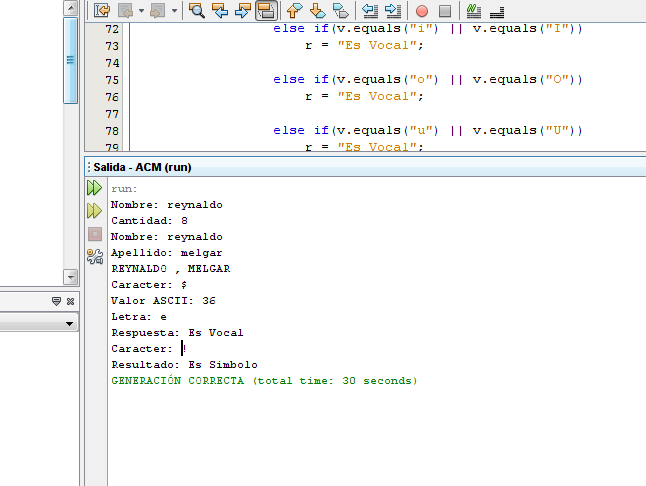Click the "Caracter: !" line at the cursor
The width and height of the screenshot is (646, 486).
(x=149, y=349)
